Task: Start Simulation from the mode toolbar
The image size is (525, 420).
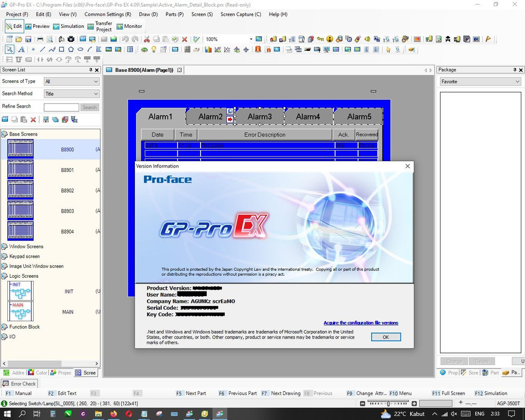Action: coord(69,26)
